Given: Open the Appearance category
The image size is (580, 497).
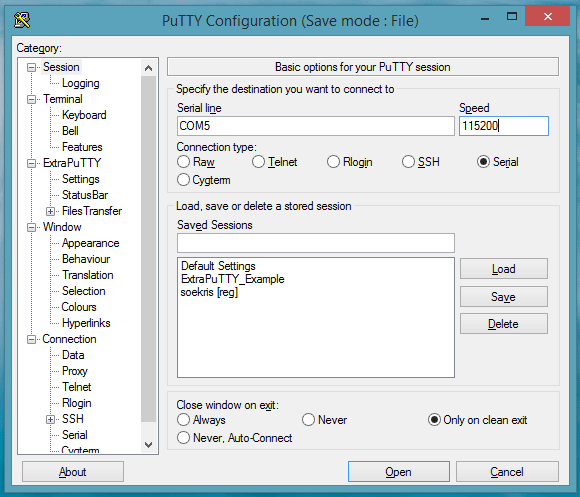Looking at the screenshot, I should coord(91,243).
